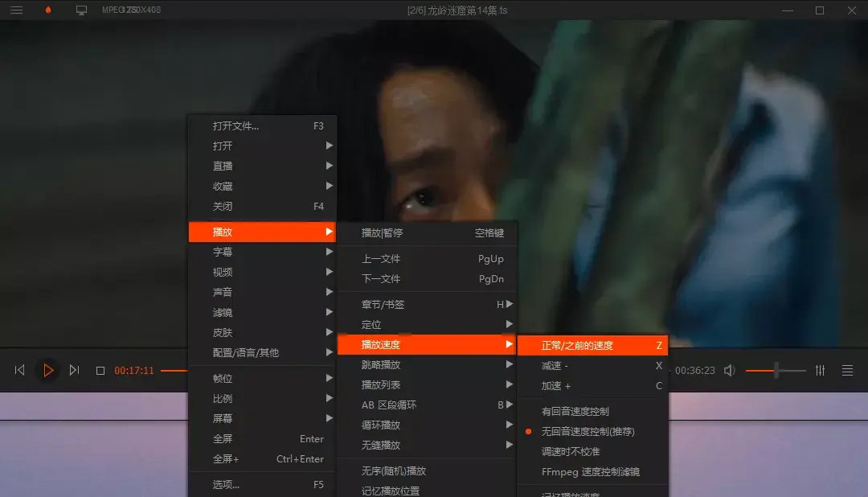Click the monitor display icon in title bar

82,10
